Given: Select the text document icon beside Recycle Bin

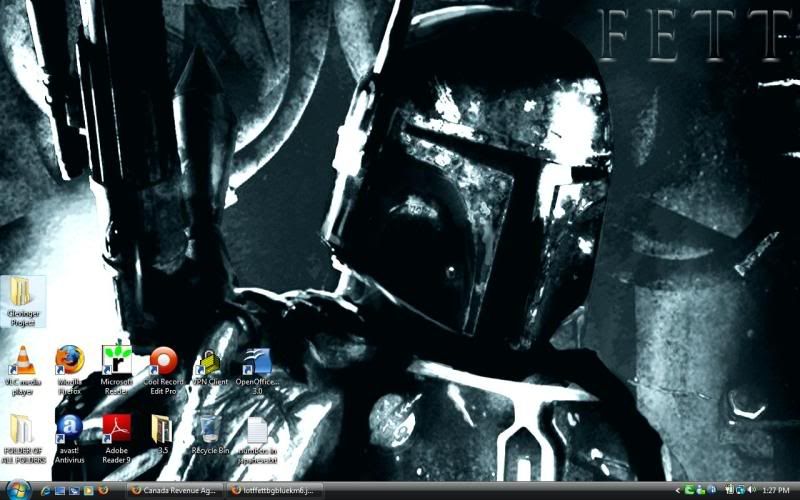Looking at the screenshot, I should pos(257,440).
